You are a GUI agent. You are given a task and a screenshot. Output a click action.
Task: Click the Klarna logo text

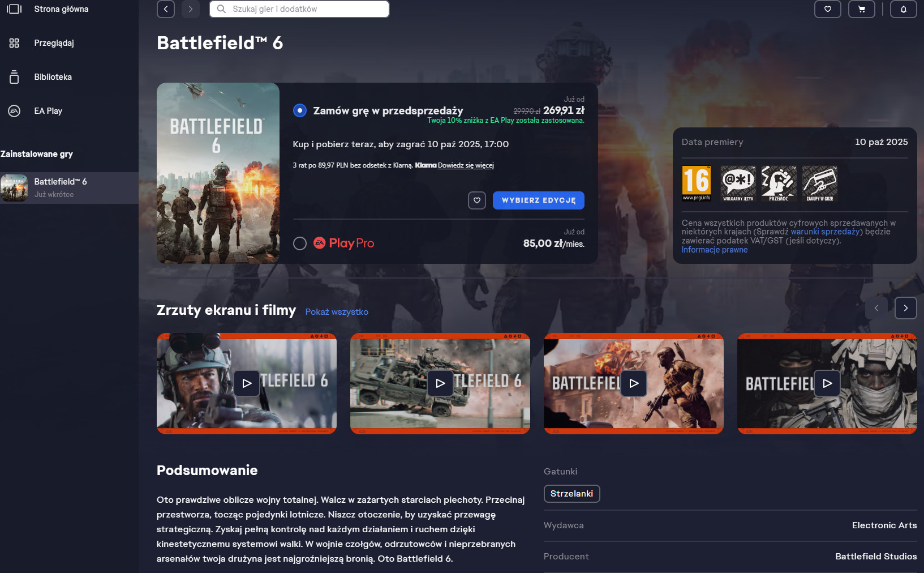[426, 165]
